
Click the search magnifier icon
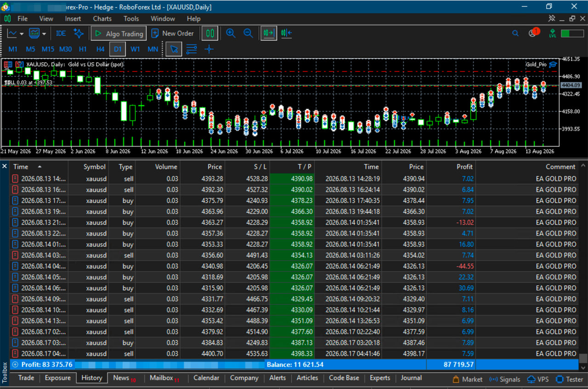(515, 34)
